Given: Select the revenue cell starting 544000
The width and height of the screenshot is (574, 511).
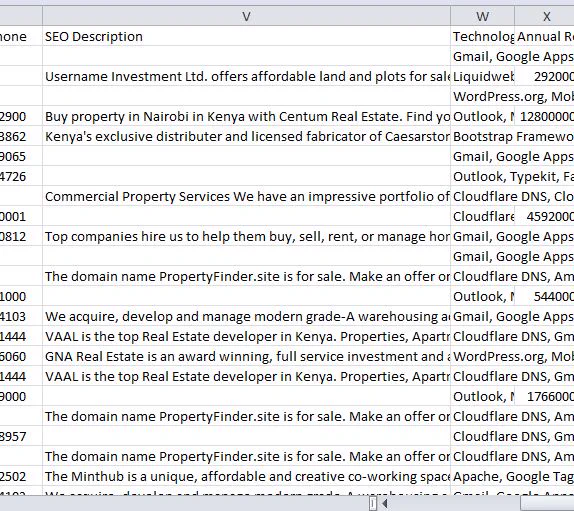Looking at the screenshot, I should coord(544,296).
